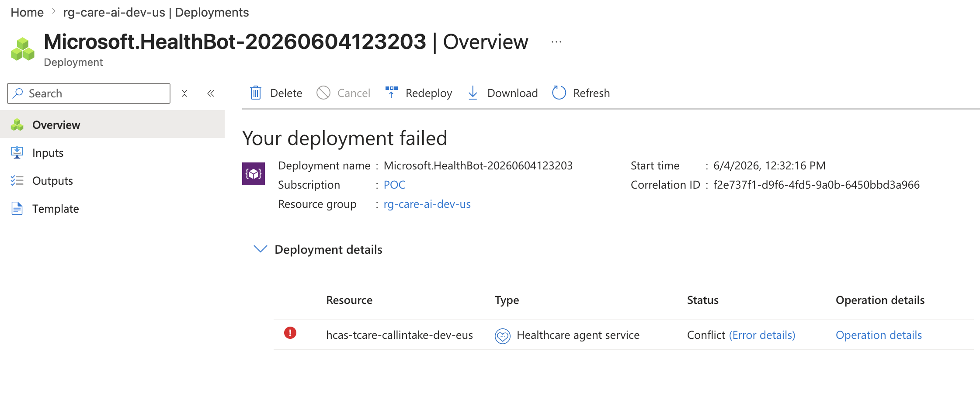980x393 pixels.
Task: Click the red error status icon
Action: point(290,333)
